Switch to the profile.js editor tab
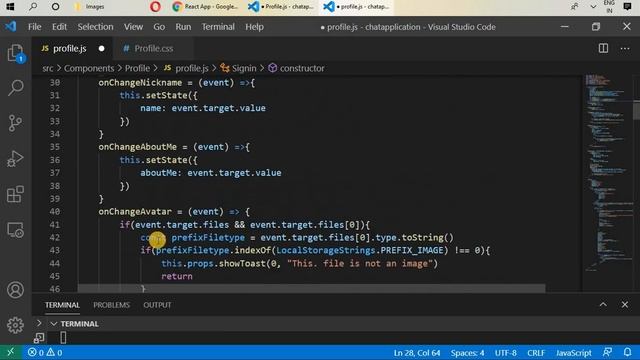The width and height of the screenshot is (640, 360). [69, 48]
